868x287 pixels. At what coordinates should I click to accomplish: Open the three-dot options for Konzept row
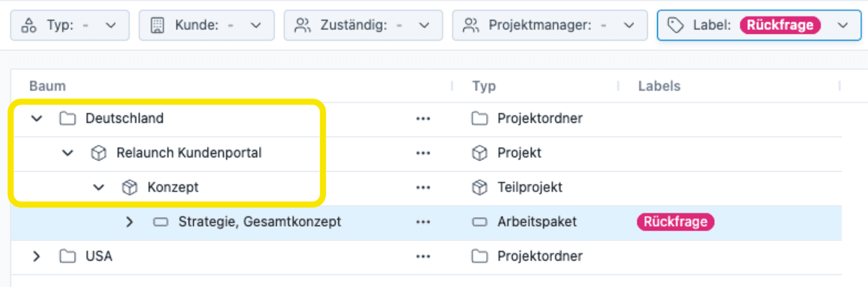tap(423, 187)
